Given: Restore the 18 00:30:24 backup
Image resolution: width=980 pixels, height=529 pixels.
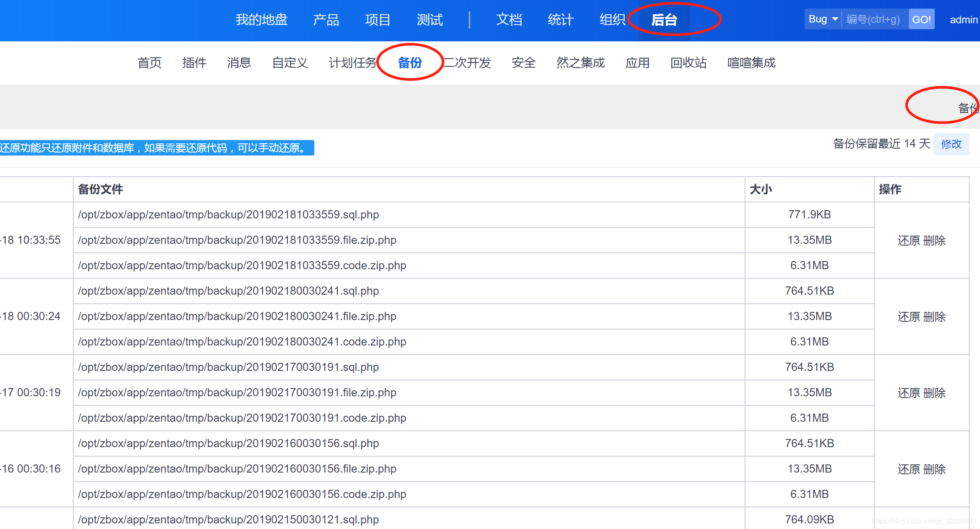Looking at the screenshot, I should click(909, 317).
